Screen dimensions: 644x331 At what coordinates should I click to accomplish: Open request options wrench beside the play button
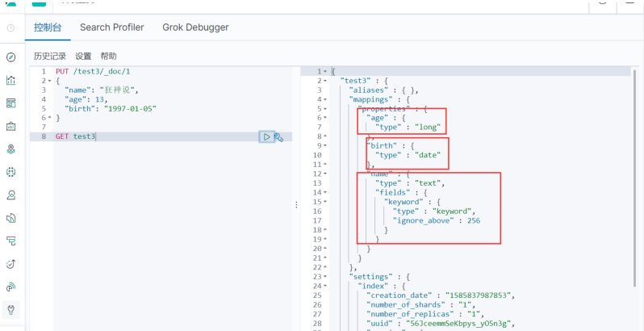pos(278,137)
